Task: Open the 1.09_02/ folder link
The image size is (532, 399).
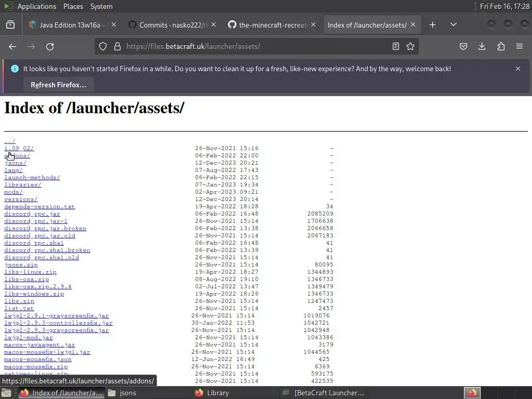Action: coord(19,148)
